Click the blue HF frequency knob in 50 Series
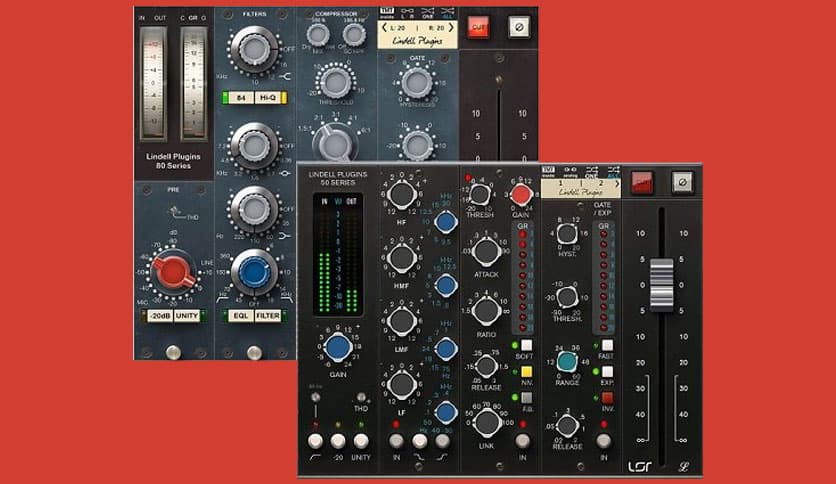 [445, 222]
